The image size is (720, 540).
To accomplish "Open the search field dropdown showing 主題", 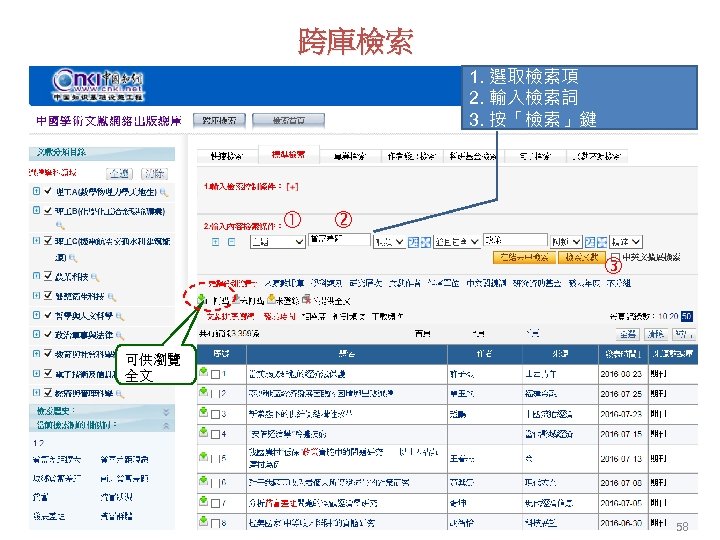I will (x=277, y=242).
